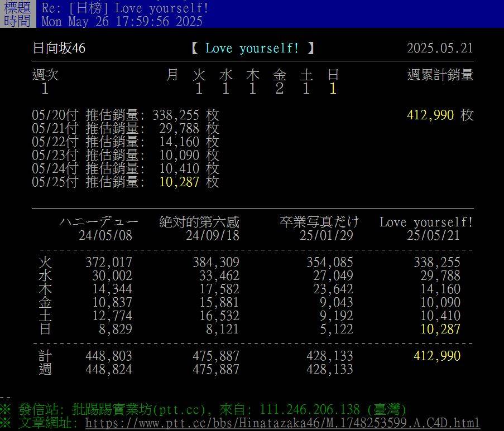Select the release date '24/09/18'
This screenshot has height=431, width=504.
(x=213, y=235)
